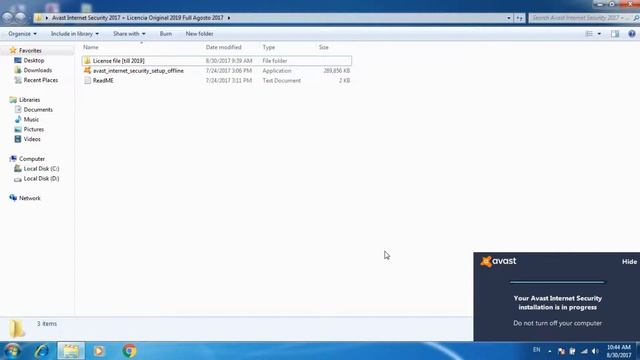
Task: Click the 289,856 KB size cell
Action: pos(337,71)
